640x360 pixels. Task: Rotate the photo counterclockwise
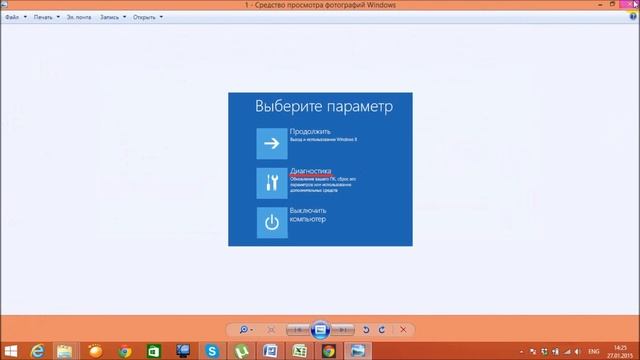[x=366, y=329]
